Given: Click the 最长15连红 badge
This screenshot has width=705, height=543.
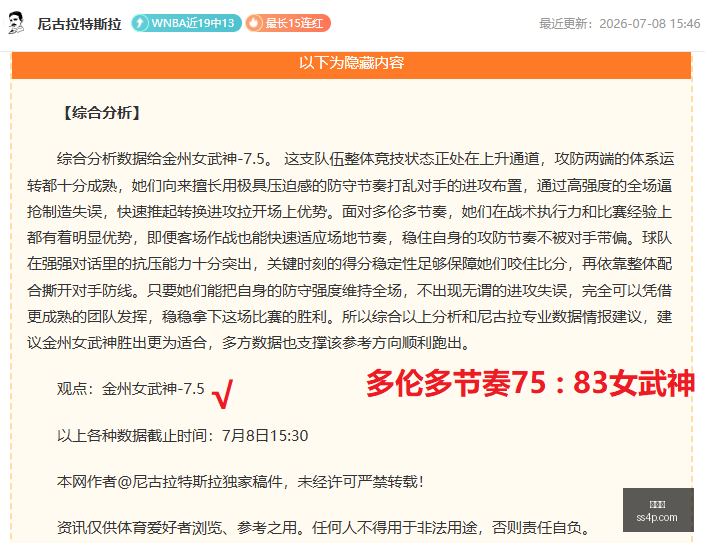Looking at the screenshot, I should click(x=288, y=23).
